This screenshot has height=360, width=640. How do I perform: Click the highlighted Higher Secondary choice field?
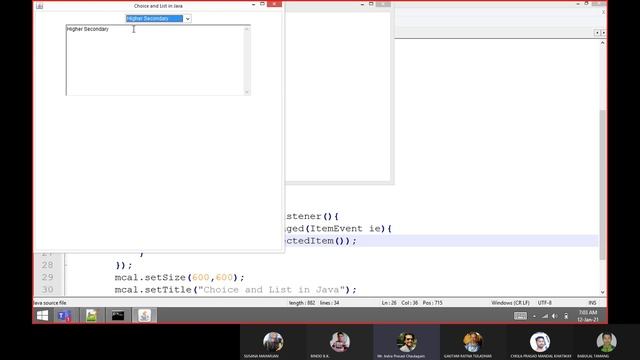154,19
